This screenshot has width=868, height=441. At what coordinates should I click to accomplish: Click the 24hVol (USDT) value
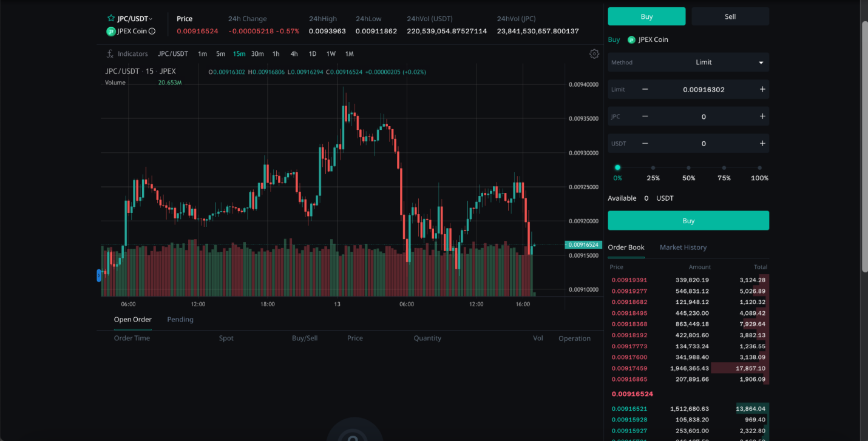(447, 31)
